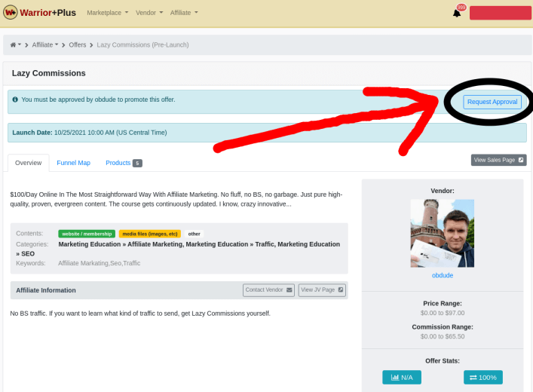The width and height of the screenshot is (533, 392).
Task: Open the View JV Page button
Action: tap(322, 290)
